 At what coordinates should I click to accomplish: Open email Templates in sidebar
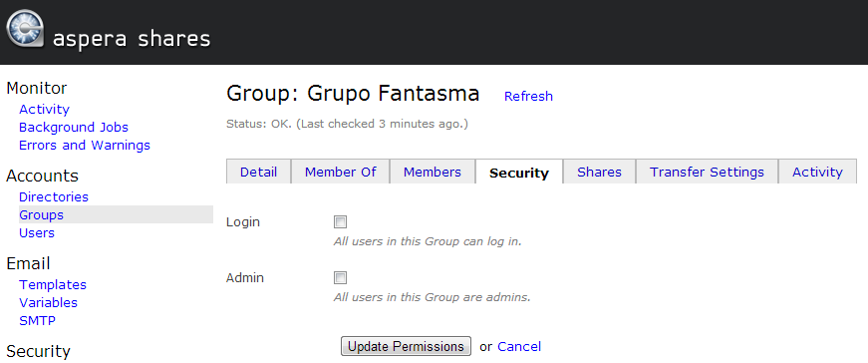53,285
